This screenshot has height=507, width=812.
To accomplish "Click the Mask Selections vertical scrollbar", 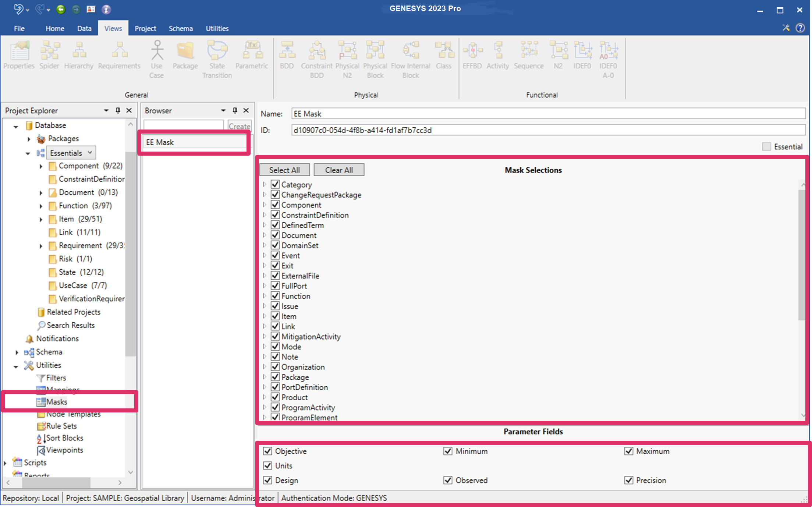I will click(802, 254).
